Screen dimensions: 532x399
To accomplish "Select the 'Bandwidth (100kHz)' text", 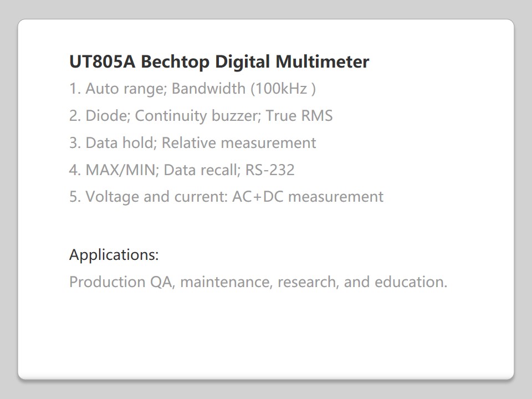I will [244, 89].
